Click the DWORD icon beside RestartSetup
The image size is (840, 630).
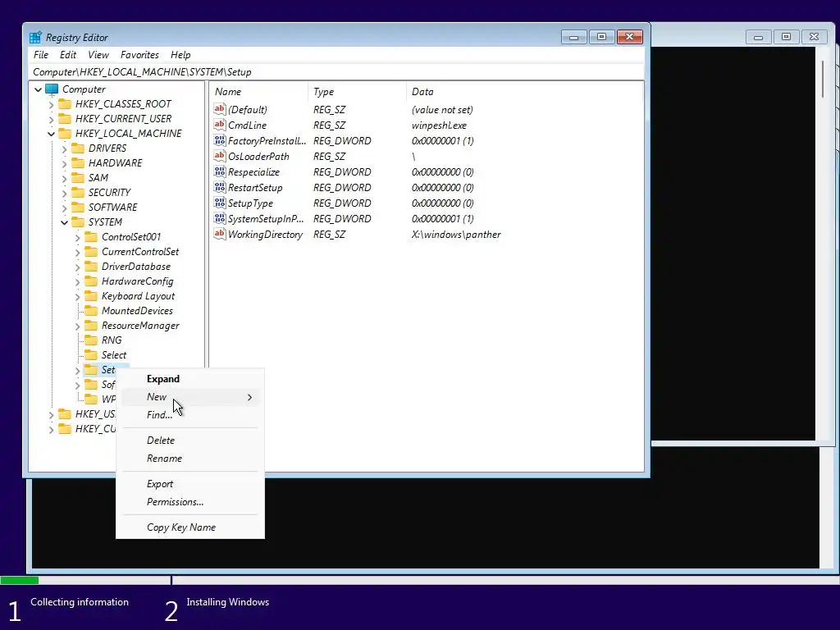pos(220,187)
